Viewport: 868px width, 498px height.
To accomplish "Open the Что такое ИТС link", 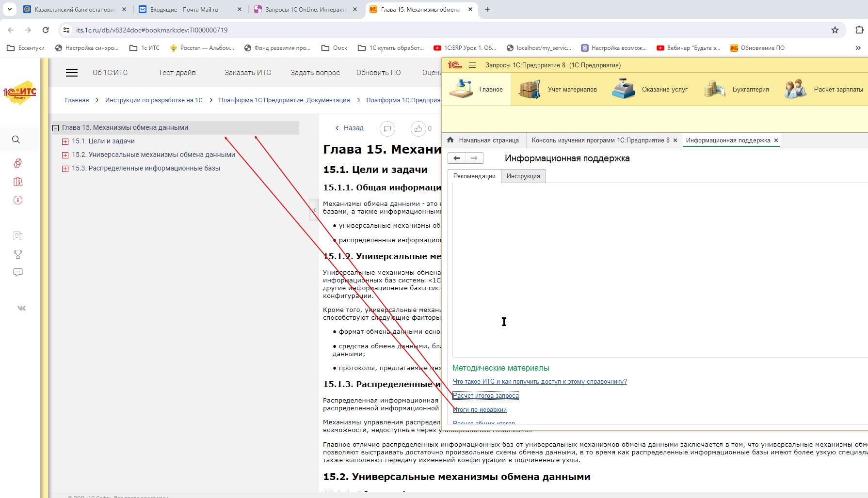I will [540, 382].
